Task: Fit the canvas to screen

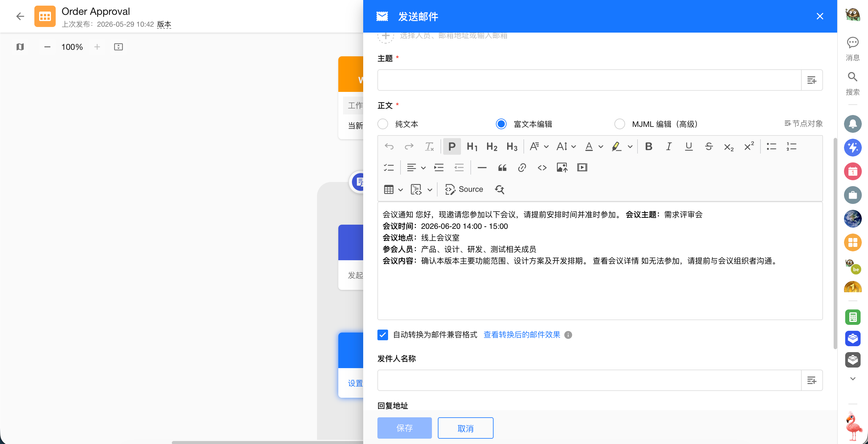Action: tap(118, 47)
